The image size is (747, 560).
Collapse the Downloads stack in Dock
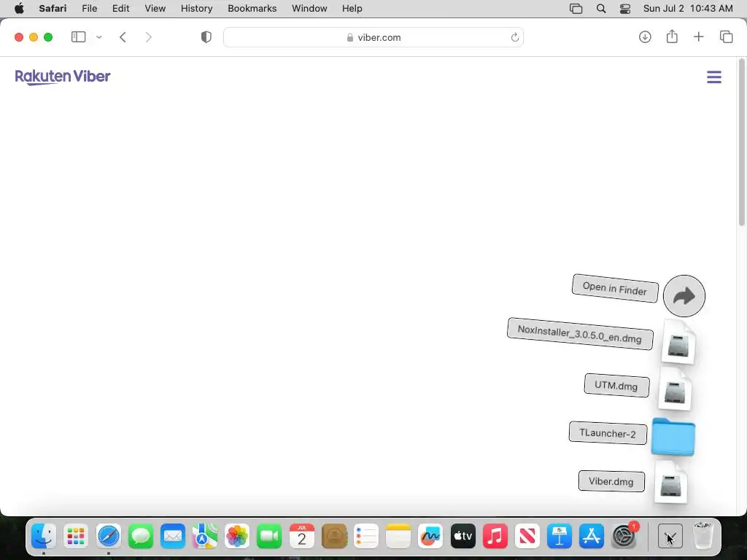point(670,536)
